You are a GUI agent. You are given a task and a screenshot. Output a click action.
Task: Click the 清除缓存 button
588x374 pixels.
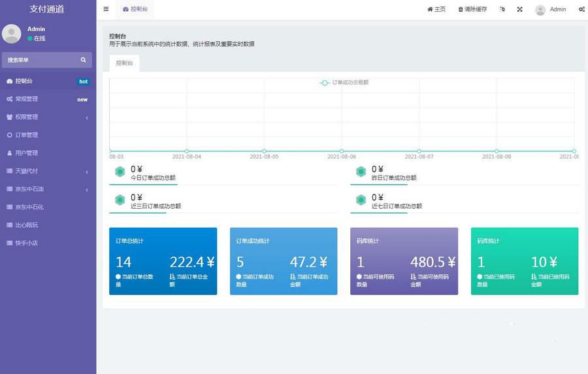pos(472,9)
